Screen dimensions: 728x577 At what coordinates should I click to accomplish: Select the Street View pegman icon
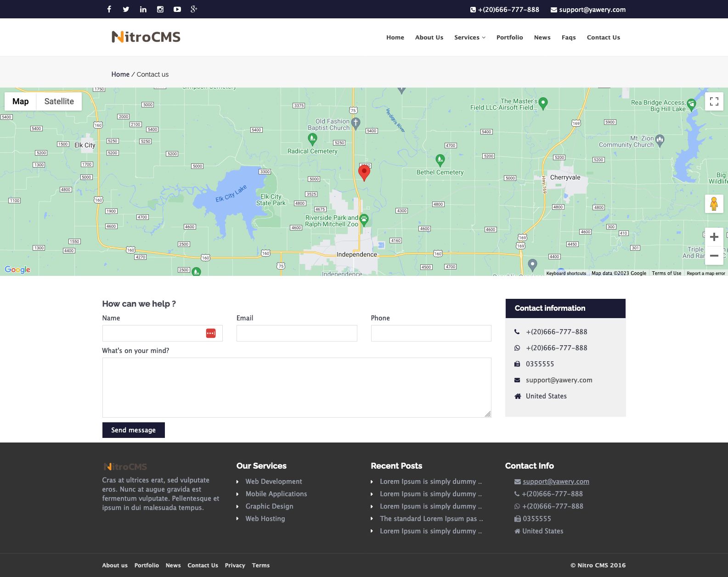coord(714,204)
